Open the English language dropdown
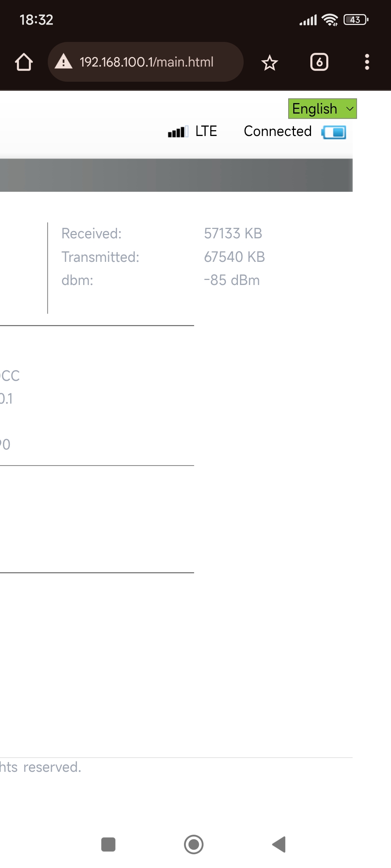Viewport: 391px width, 868px height. pos(323,109)
